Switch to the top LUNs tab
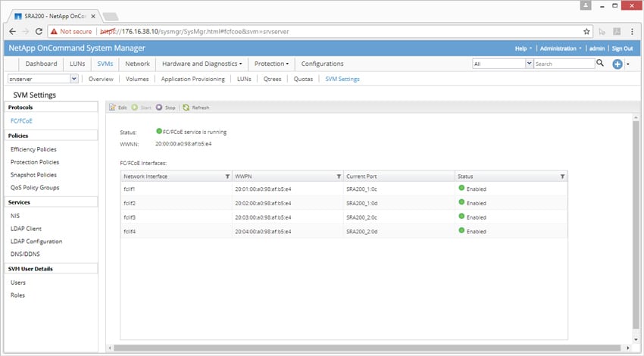Viewport: 644px width, 356px height. (77, 64)
